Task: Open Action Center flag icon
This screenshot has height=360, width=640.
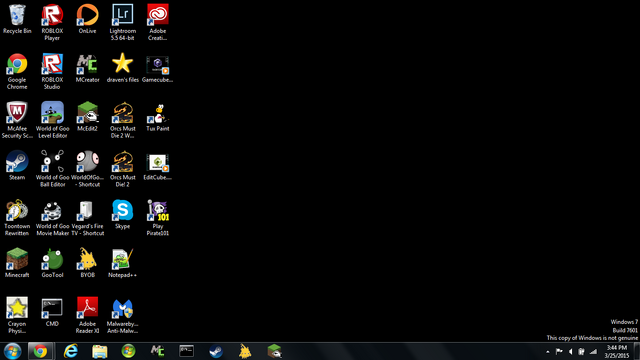Action: pyautogui.click(x=559, y=351)
